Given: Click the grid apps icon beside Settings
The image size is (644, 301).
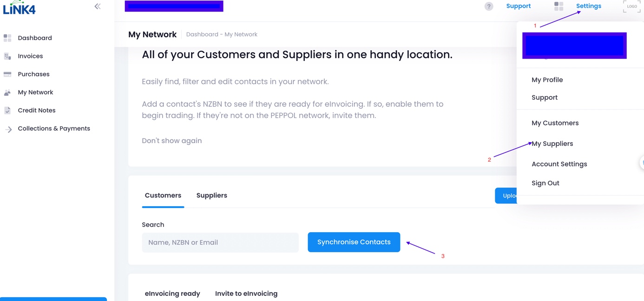Looking at the screenshot, I should coord(559,6).
